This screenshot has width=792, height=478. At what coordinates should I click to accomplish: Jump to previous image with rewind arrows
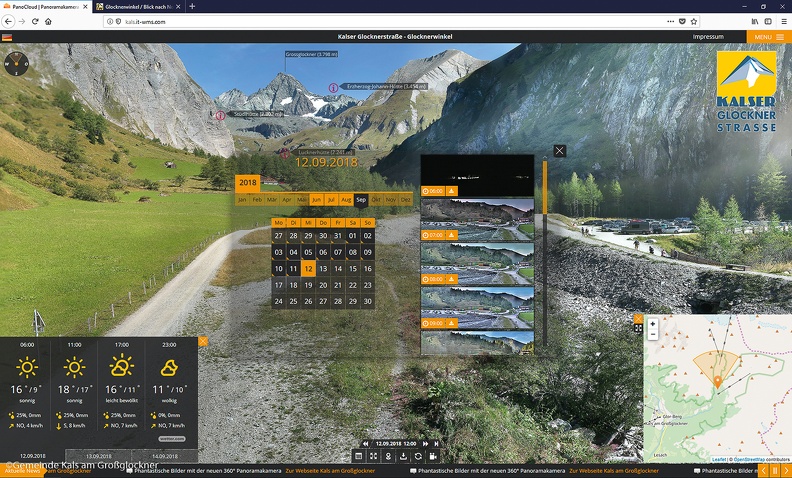point(366,444)
